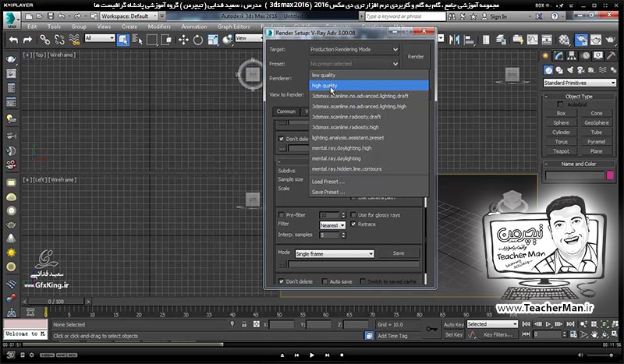Open the Display panel tab icon
This screenshot has width=624, height=364.
(x=597, y=55)
